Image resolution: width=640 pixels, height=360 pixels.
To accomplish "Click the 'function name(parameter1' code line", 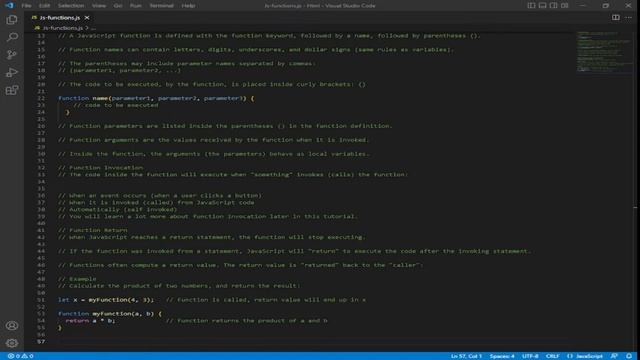I will (x=156, y=98).
